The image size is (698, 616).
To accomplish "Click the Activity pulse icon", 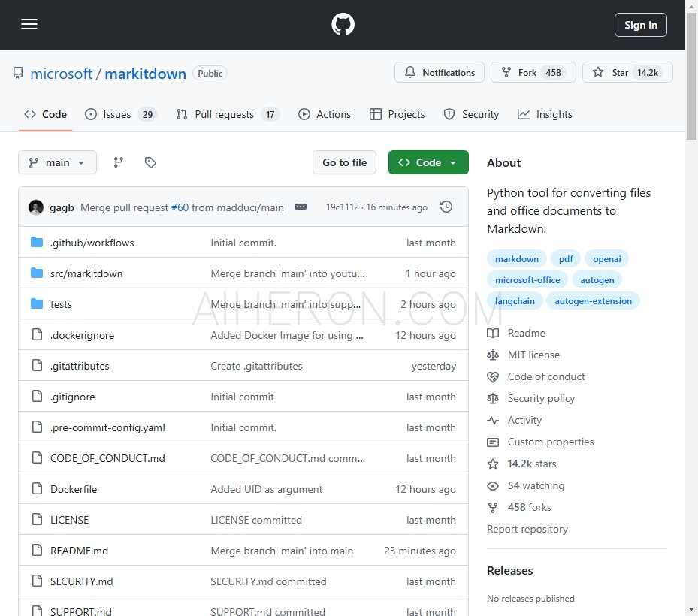I will pyautogui.click(x=493, y=420).
